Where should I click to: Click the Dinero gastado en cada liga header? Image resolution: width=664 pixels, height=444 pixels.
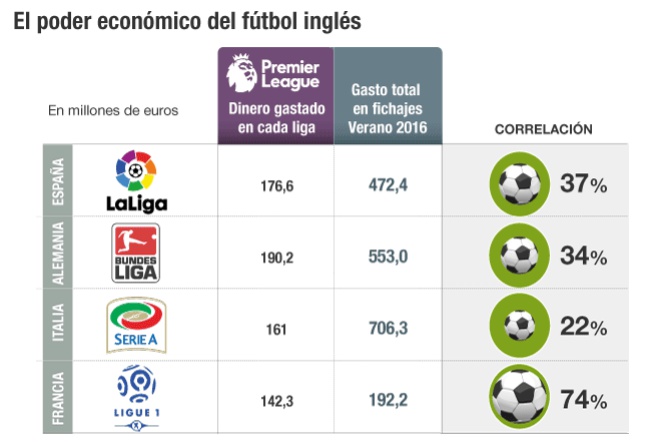tap(277, 118)
